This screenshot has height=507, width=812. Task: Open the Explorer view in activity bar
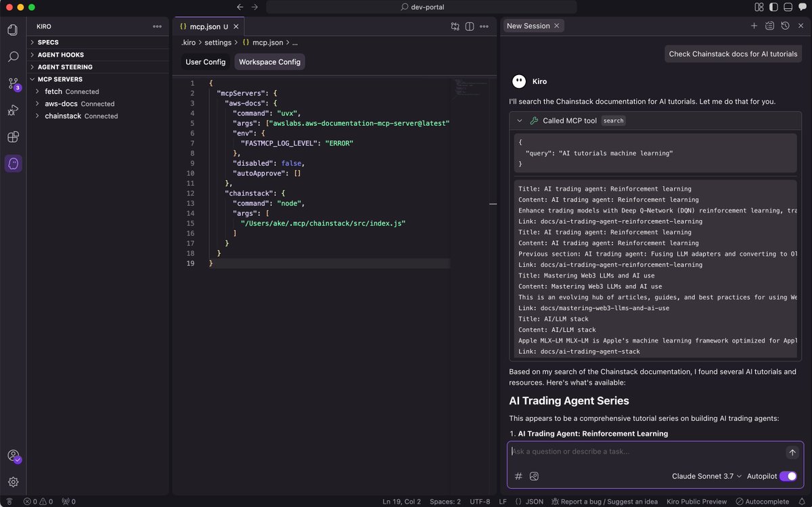13,30
